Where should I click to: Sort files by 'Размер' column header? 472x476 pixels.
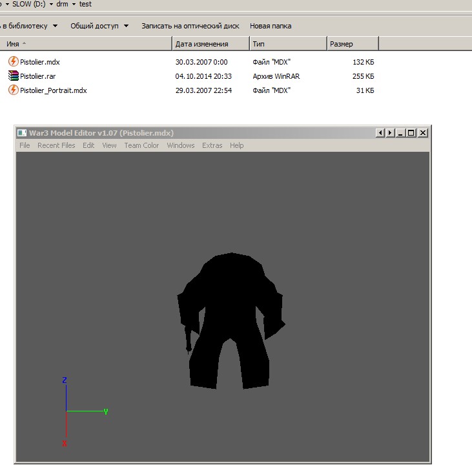(x=353, y=44)
